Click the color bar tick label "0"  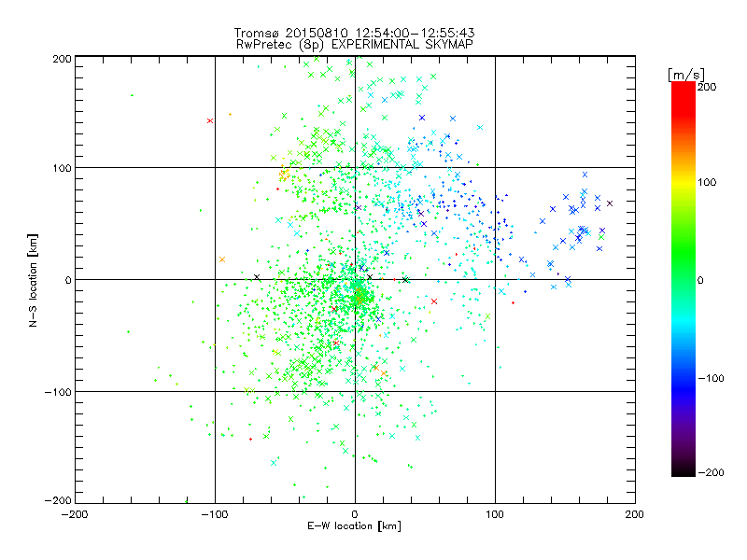pyautogui.click(x=700, y=280)
